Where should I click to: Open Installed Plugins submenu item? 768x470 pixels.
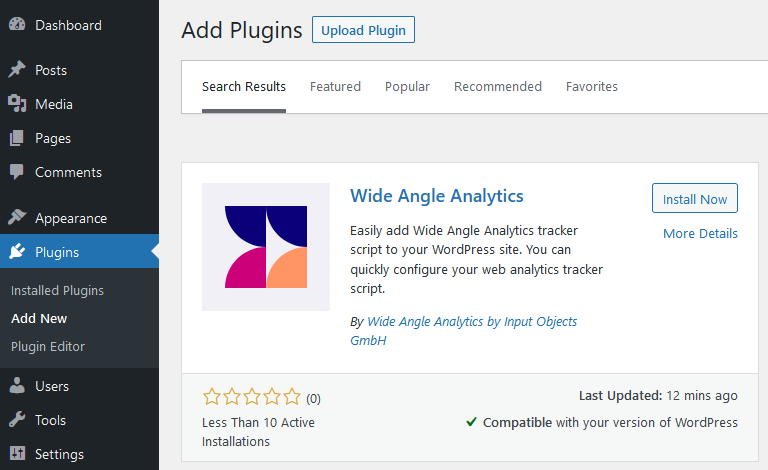click(x=57, y=291)
